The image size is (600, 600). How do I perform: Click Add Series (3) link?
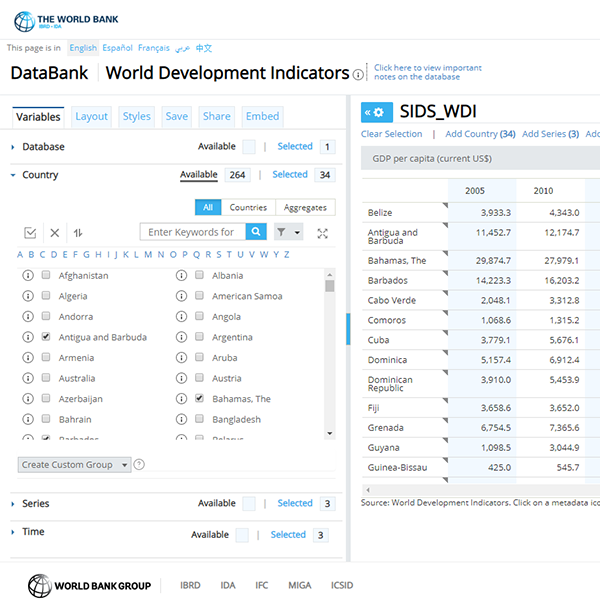(550, 134)
